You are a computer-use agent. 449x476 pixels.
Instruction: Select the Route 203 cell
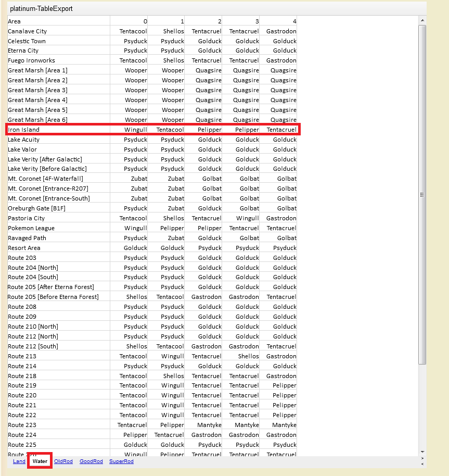58,258
